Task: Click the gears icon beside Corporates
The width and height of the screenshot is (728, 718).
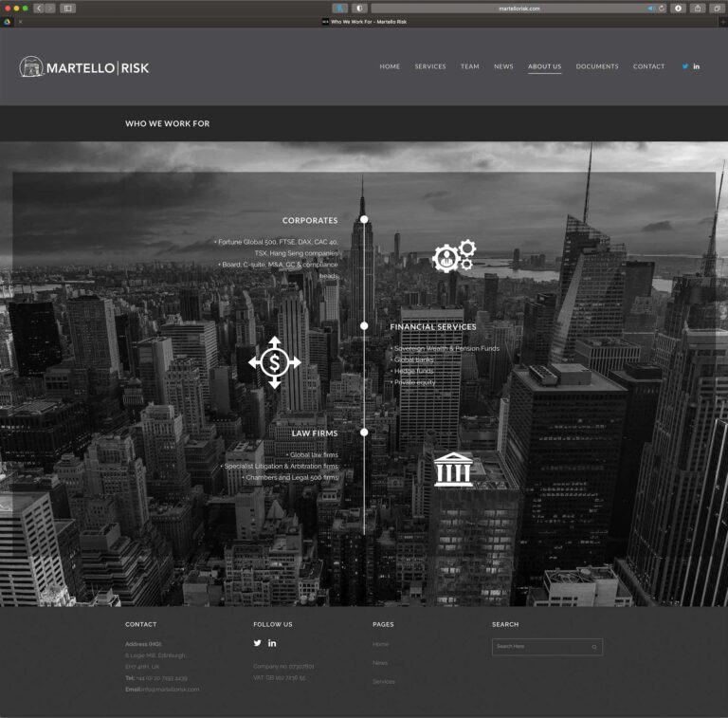Action: (453, 256)
